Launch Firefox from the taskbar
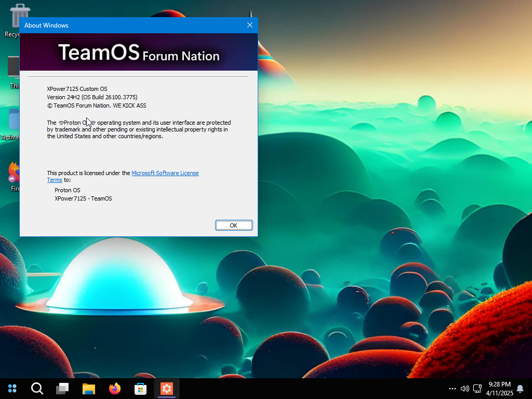The width and height of the screenshot is (532, 399). (x=115, y=388)
